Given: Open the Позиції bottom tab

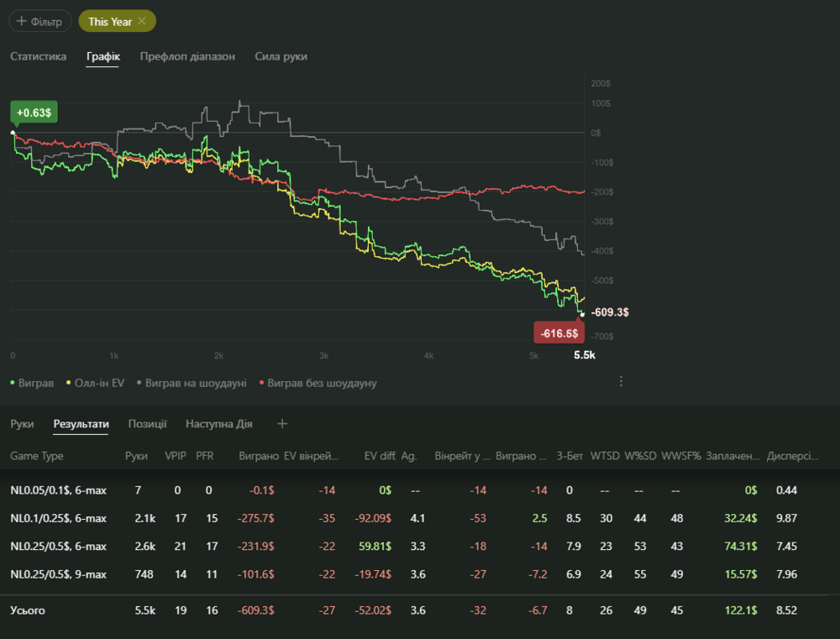Looking at the screenshot, I should 147,424.
